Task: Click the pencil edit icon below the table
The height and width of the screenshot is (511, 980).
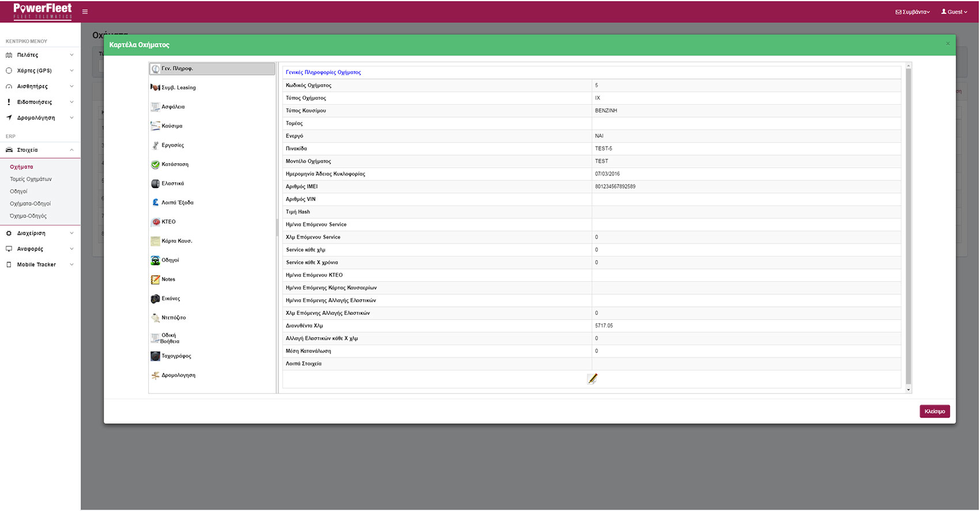Action: (592, 379)
